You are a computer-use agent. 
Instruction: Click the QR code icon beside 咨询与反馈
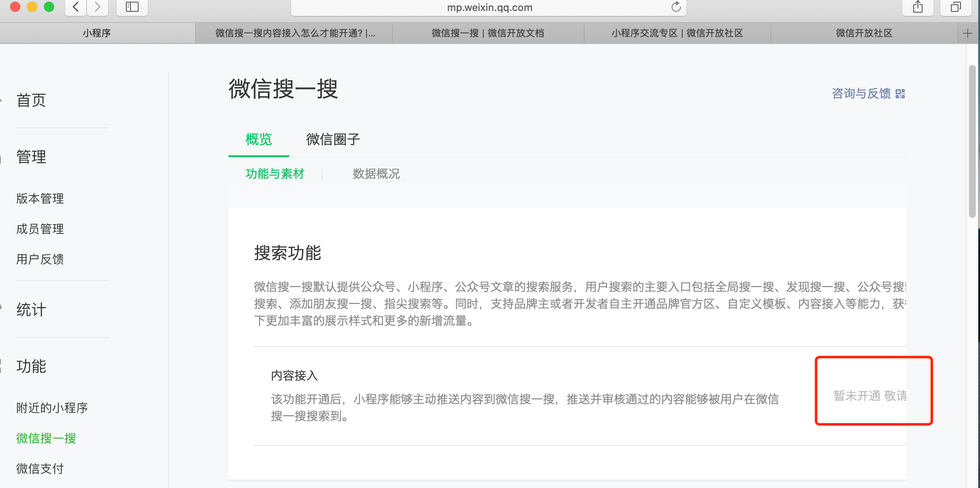coord(900,94)
